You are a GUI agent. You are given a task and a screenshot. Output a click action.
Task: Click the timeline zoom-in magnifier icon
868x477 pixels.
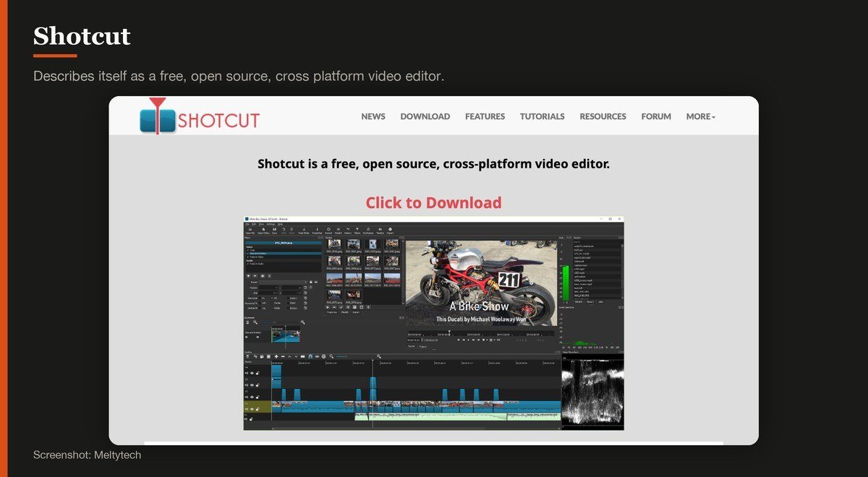[379, 356]
